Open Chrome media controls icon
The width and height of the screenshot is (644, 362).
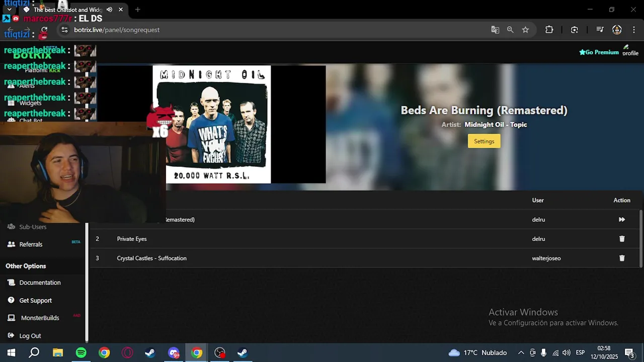pos(599,30)
